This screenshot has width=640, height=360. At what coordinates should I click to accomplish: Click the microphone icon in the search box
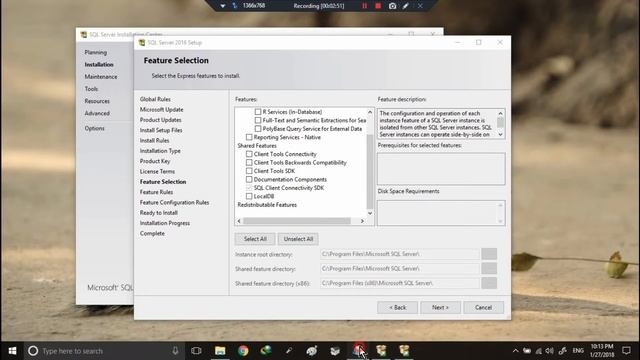[175, 351]
